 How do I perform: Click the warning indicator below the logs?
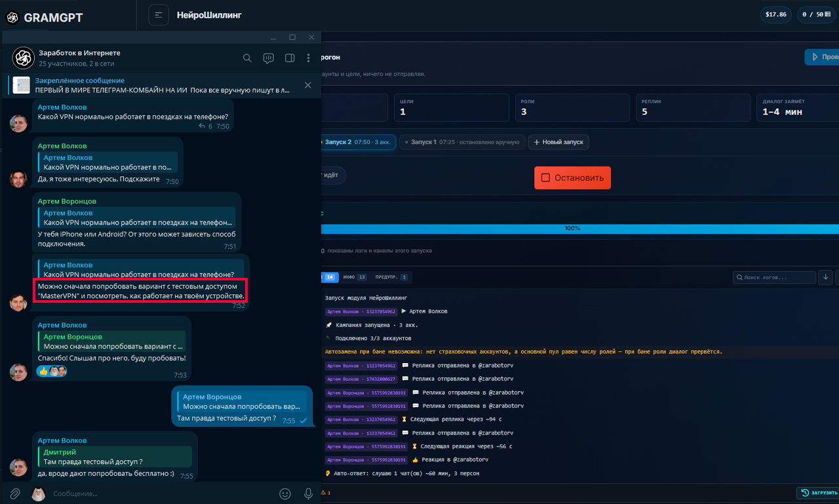326,492
